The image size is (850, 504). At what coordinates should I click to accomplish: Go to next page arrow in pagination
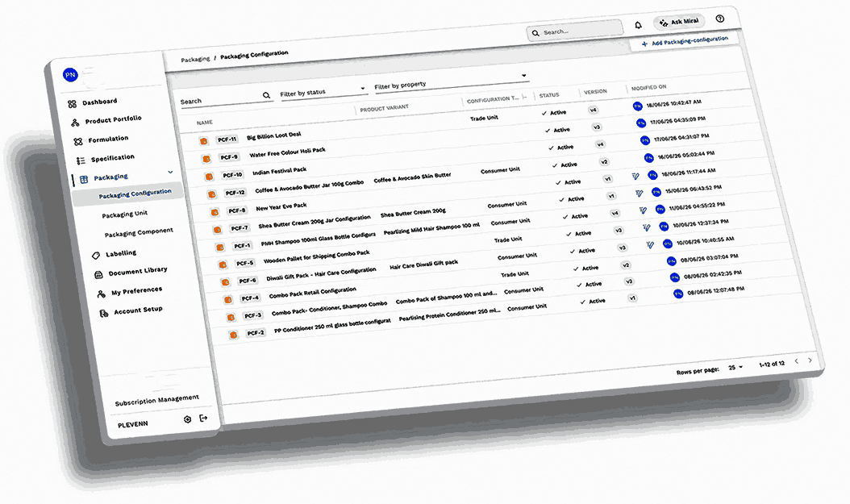click(x=810, y=360)
